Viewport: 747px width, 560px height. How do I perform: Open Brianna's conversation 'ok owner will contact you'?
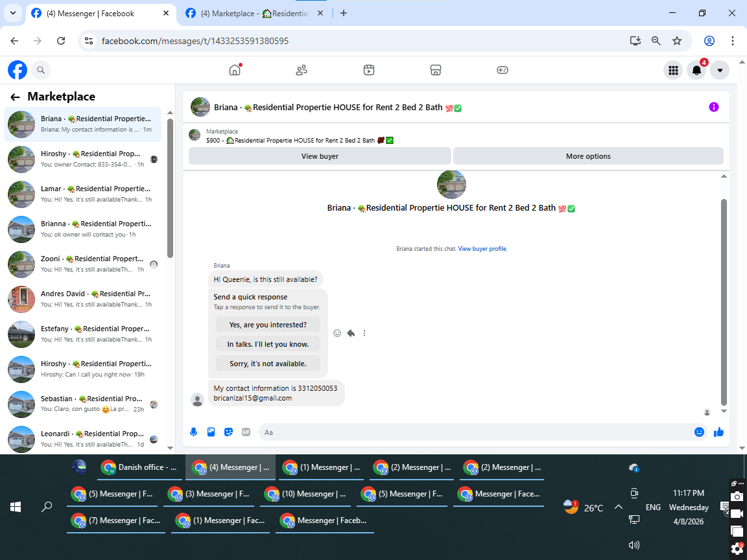click(83, 229)
